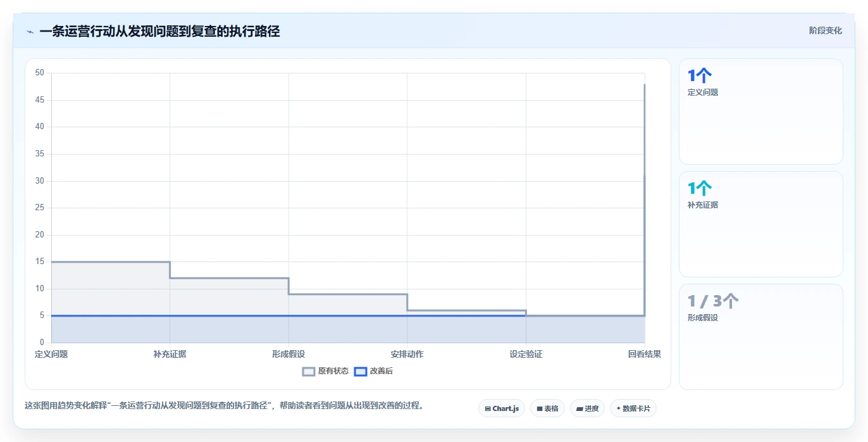Click the chart description sentence below the chart
Image resolution: width=868 pixels, height=442 pixels.
pos(224,405)
